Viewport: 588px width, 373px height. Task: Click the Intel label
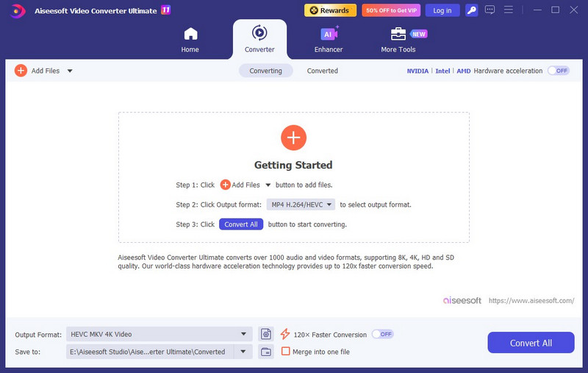click(442, 71)
